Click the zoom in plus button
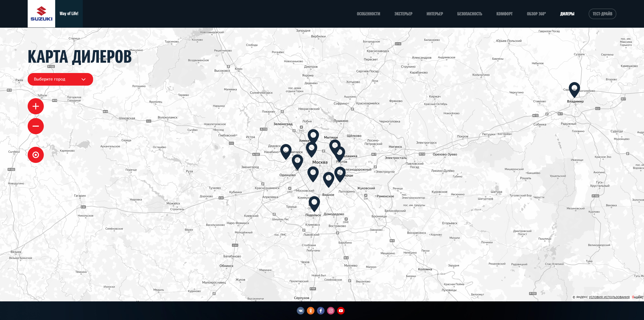Image resolution: width=644 pixels, height=320 pixels. click(36, 106)
